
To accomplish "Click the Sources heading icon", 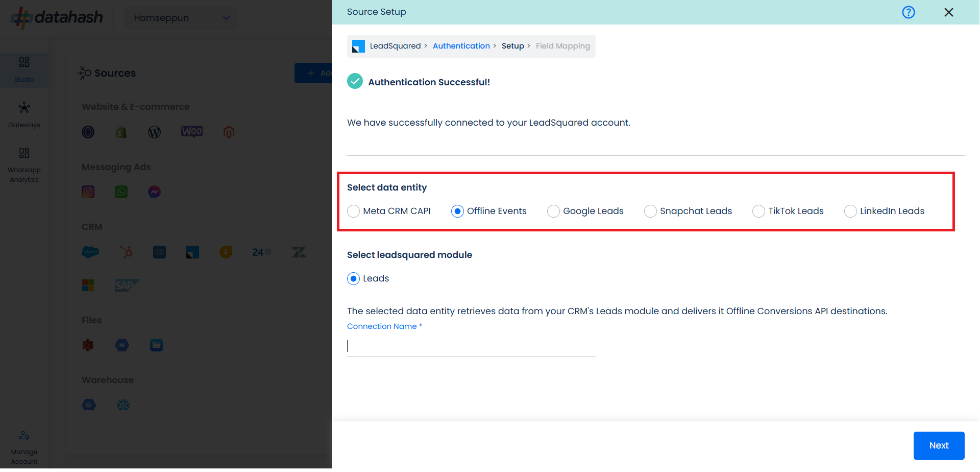I will point(84,73).
